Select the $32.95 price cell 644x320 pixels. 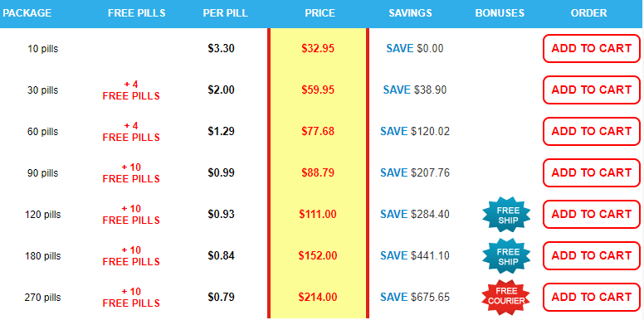[x=318, y=48]
